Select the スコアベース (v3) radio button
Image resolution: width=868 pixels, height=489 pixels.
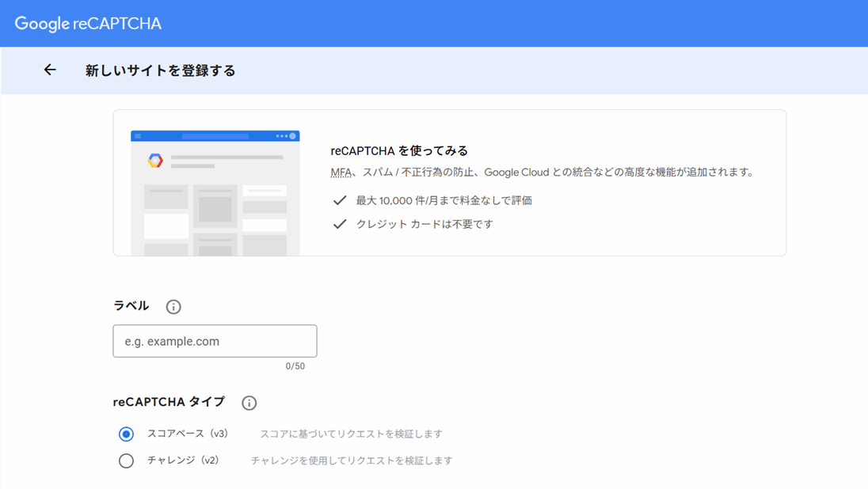[x=126, y=434]
